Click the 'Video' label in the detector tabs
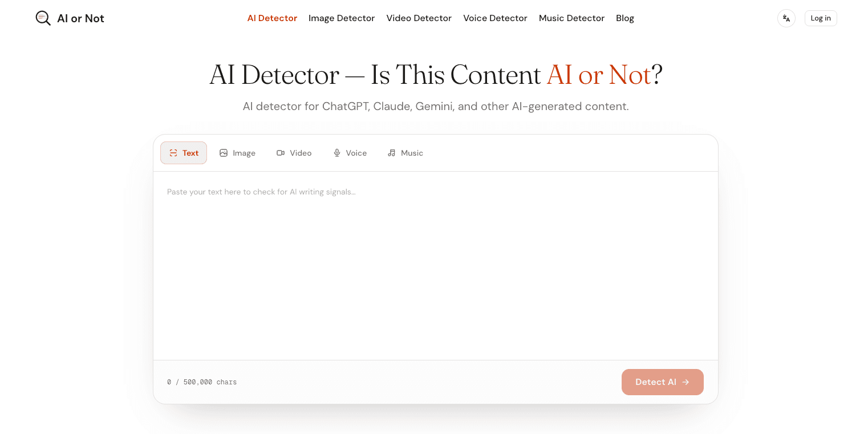Image resolution: width=868 pixels, height=434 pixels. coord(301,153)
